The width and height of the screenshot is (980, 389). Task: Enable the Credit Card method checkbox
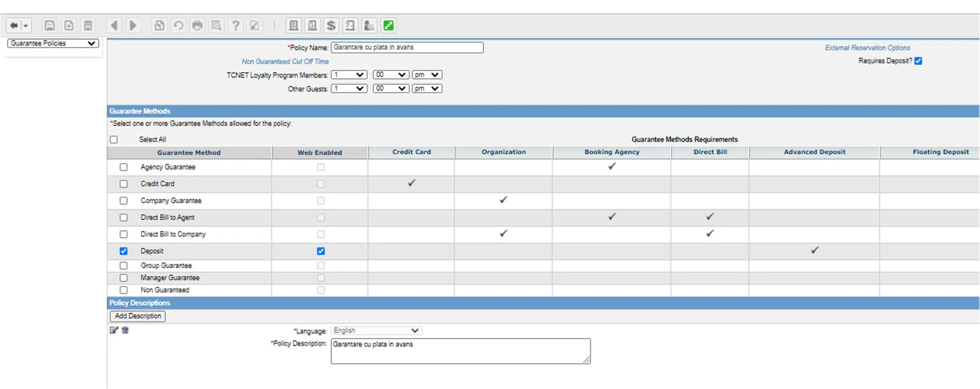124,184
